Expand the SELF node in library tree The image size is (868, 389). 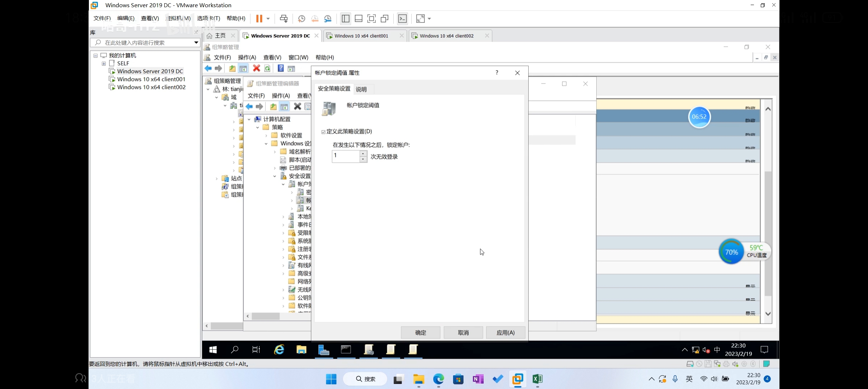pyautogui.click(x=104, y=63)
